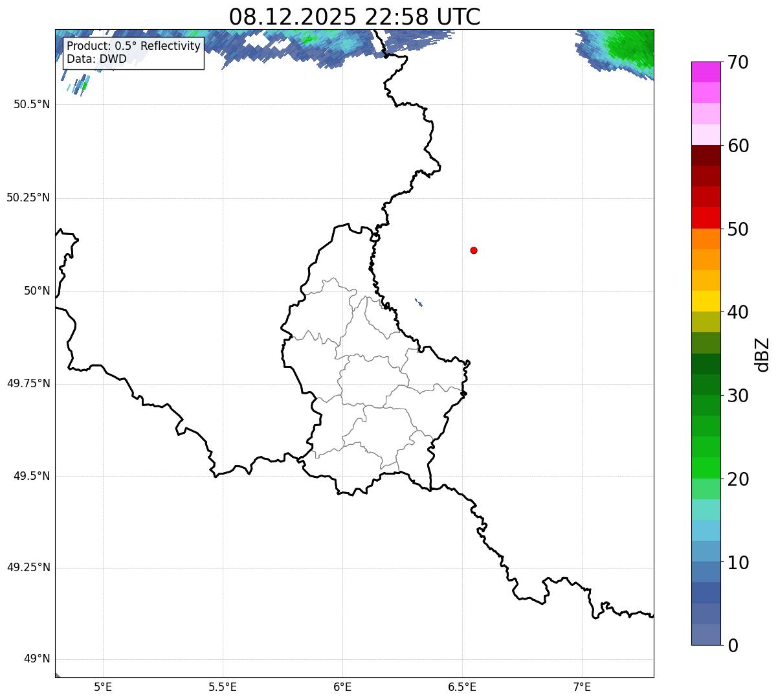The image size is (778, 700).
Task: Click the cyan-turquoise colorbar segment below 20
Action: pyautogui.click(x=706, y=510)
